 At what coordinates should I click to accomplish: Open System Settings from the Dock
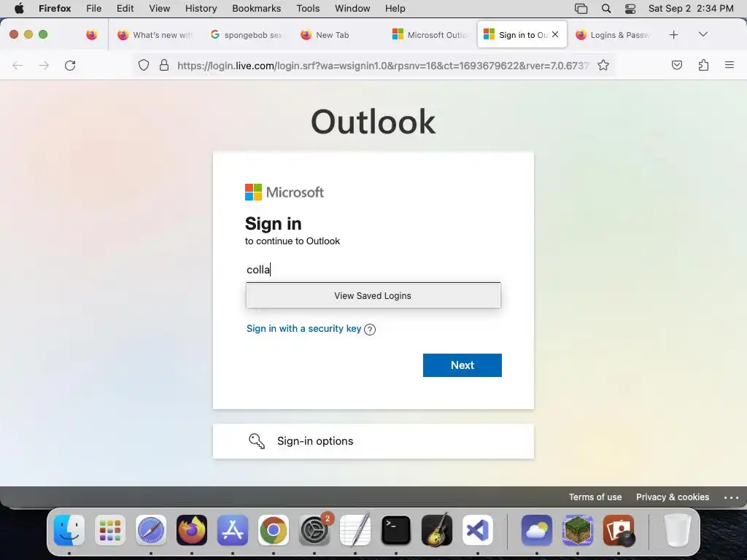pyautogui.click(x=314, y=530)
